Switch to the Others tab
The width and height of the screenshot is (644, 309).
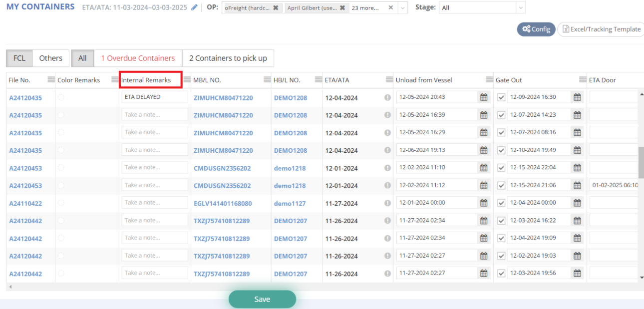(50, 58)
